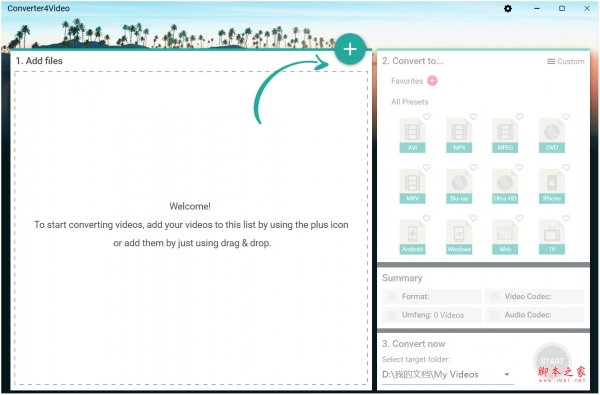Image resolution: width=600 pixels, height=395 pixels.
Task: Open the target folder dropdown arrow
Action: (507, 374)
